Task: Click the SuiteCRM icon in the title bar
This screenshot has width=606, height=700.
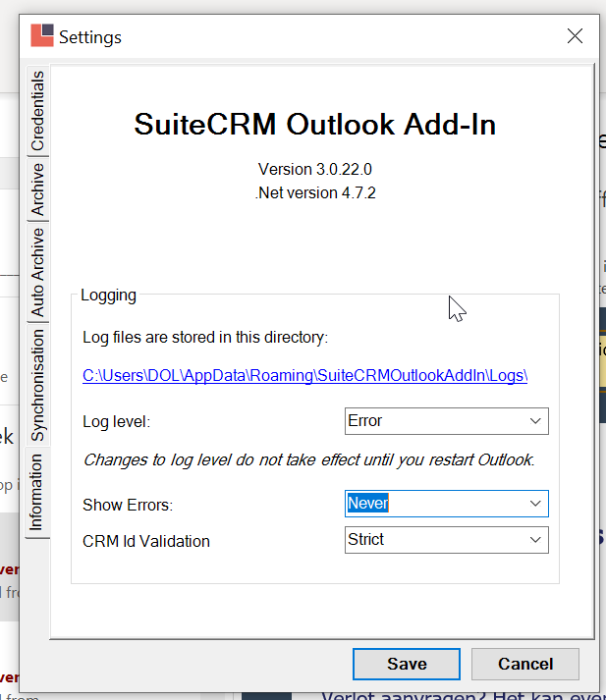Action: point(42,35)
